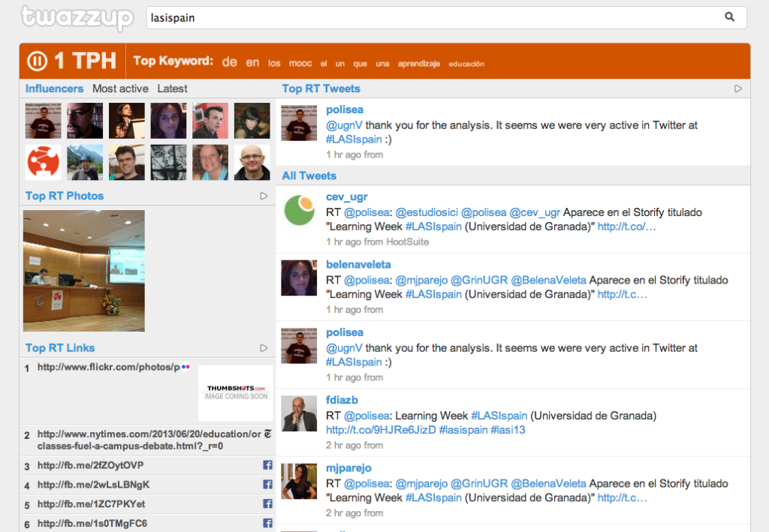Click the Facebook icon beside fb.me/1ZC7PKYet
Image resolution: width=769 pixels, height=532 pixels.
click(x=267, y=503)
